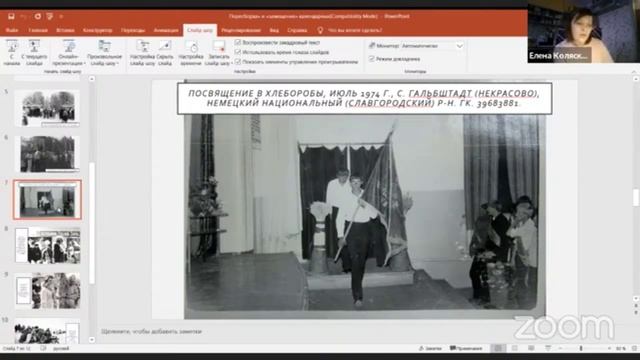Click zoom percentage value in status bar

pyautogui.click(x=621, y=349)
